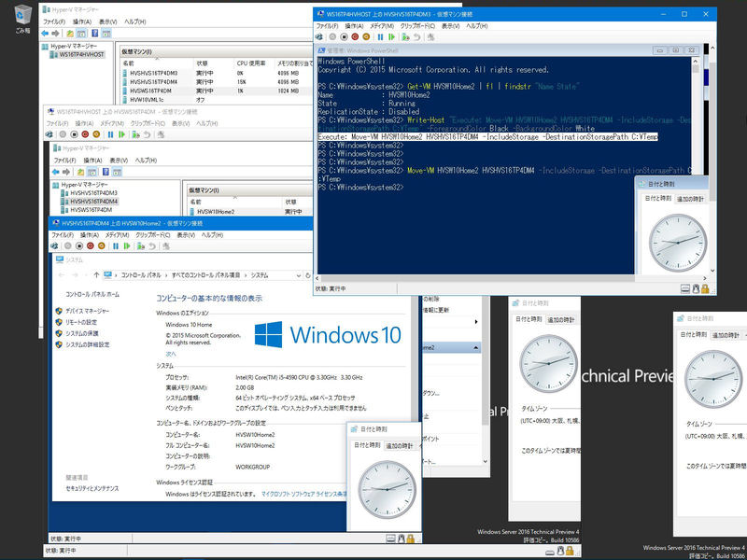This screenshot has height=560, width=747.
Task: Click green Reset icon in HVSW10Home2 toolbar
Action: (x=127, y=245)
